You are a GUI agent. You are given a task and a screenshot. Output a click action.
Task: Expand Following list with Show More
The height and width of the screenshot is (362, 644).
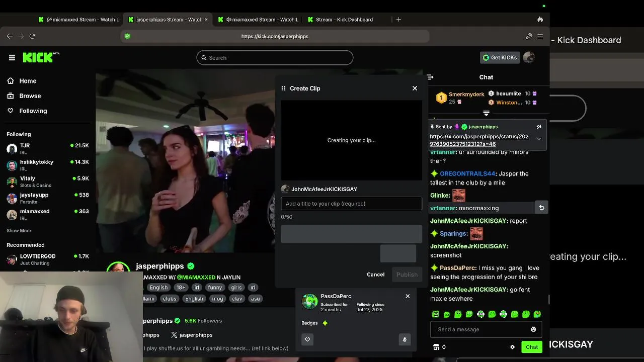point(19,231)
